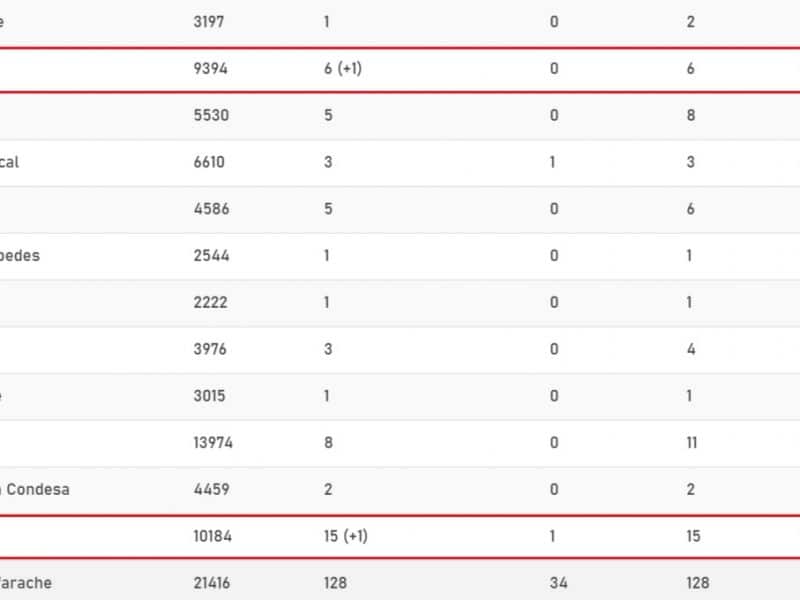This screenshot has height=600, width=800.
Task: Click the population value 5530
Action: click(x=211, y=115)
